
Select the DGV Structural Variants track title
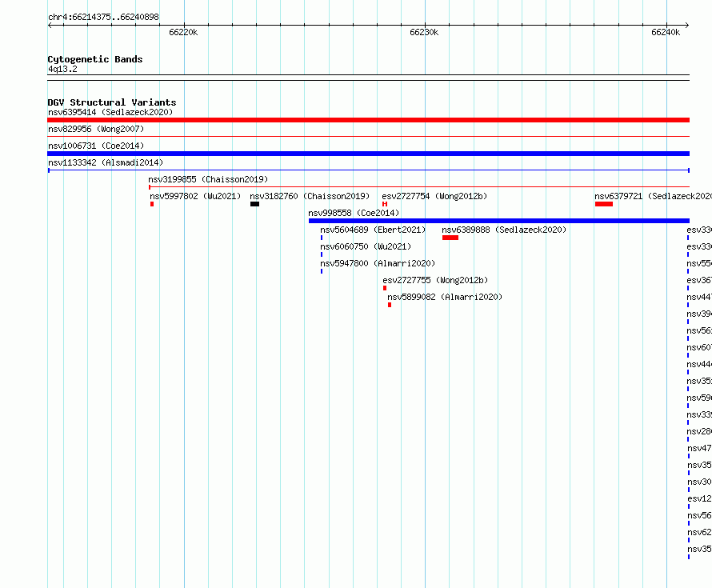112,102
